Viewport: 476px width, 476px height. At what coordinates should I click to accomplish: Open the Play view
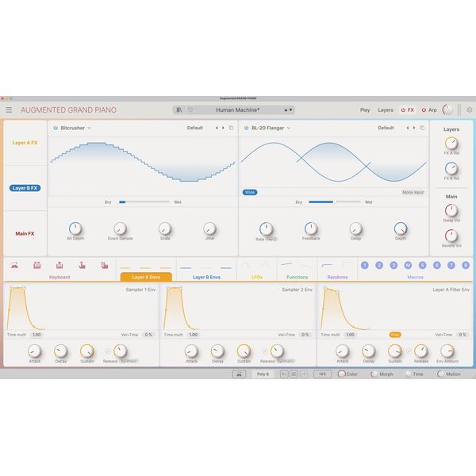pos(365,110)
